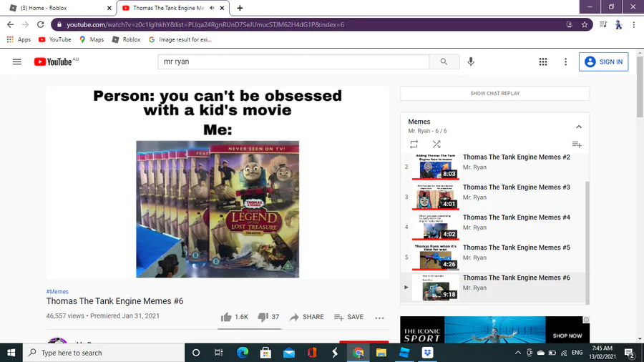Open Task View on the taskbar
The height and width of the screenshot is (362, 644).
(218, 353)
